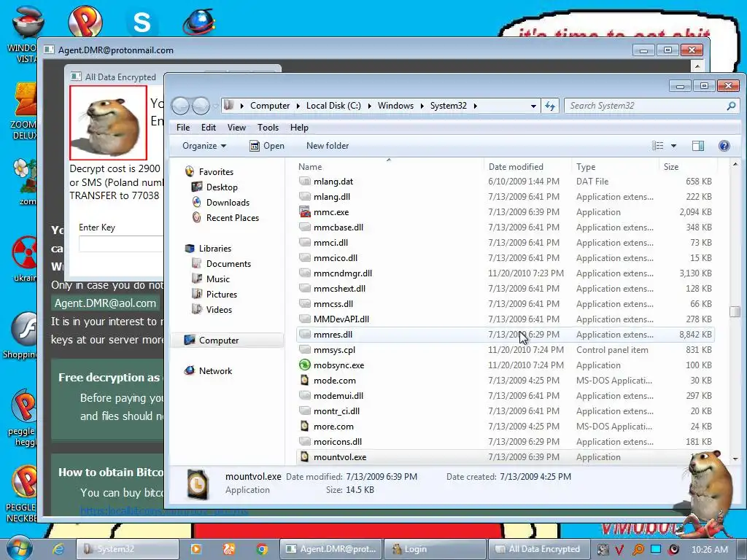Click the file list vertical scrollbar thumb
This screenshot has height=560, width=747.
pos(735,311)
